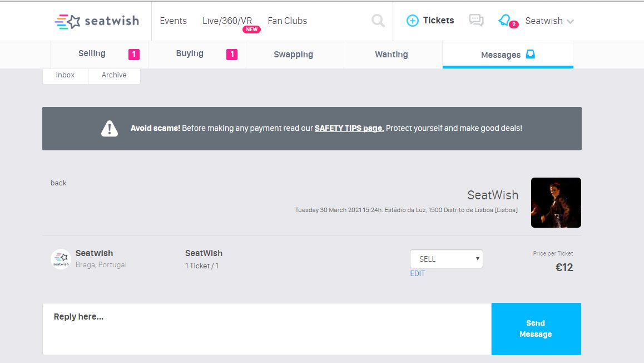
Task: Click Seatwish round avatar near Braga, Portugal
Action: pos(61,259)
